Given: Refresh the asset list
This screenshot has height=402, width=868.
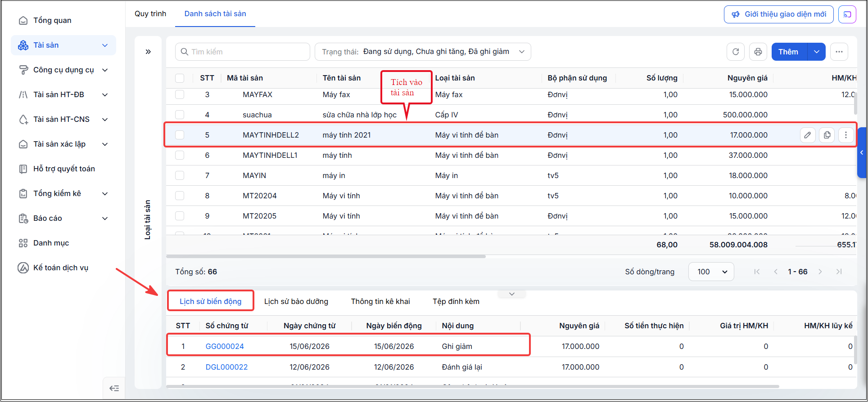Looking at the screenshot, I should (736, 52).
